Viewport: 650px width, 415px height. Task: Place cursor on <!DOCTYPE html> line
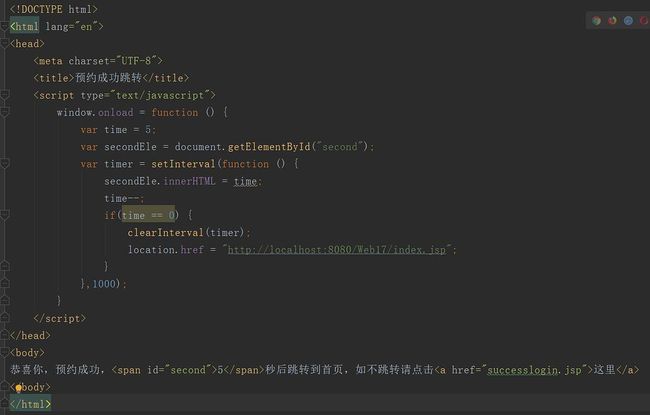click(x=54, y=9)
